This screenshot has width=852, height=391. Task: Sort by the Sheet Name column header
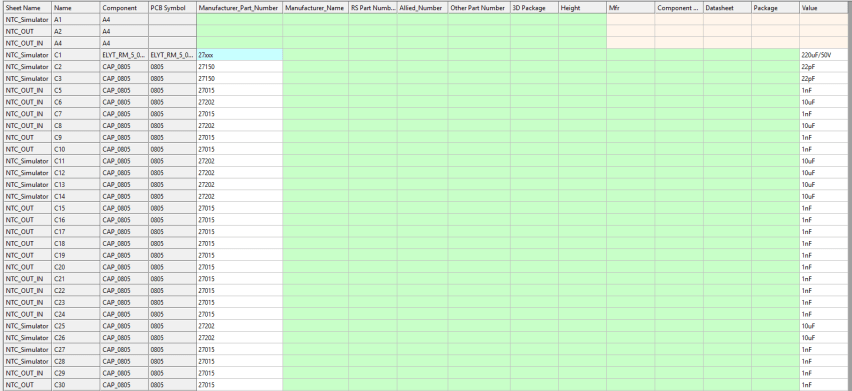[28, 8]
